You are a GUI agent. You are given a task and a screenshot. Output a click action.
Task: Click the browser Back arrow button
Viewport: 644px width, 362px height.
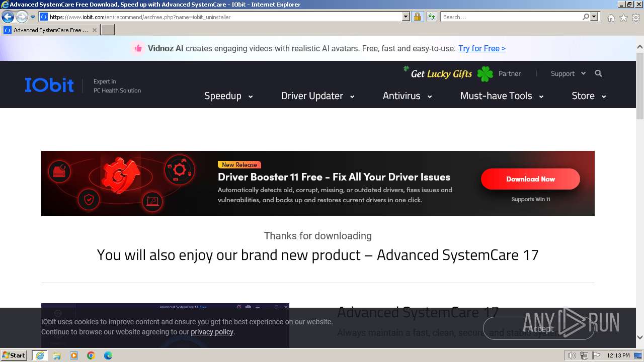(8, 17)
